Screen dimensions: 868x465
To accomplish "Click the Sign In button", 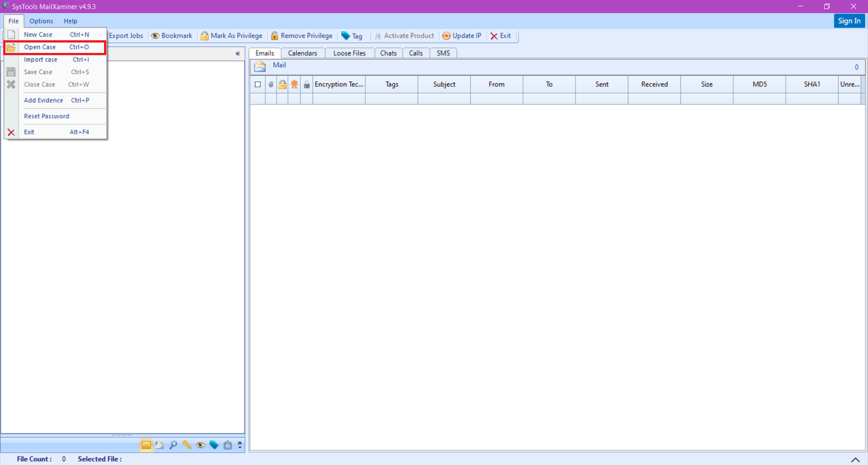I will coord(849,21).
